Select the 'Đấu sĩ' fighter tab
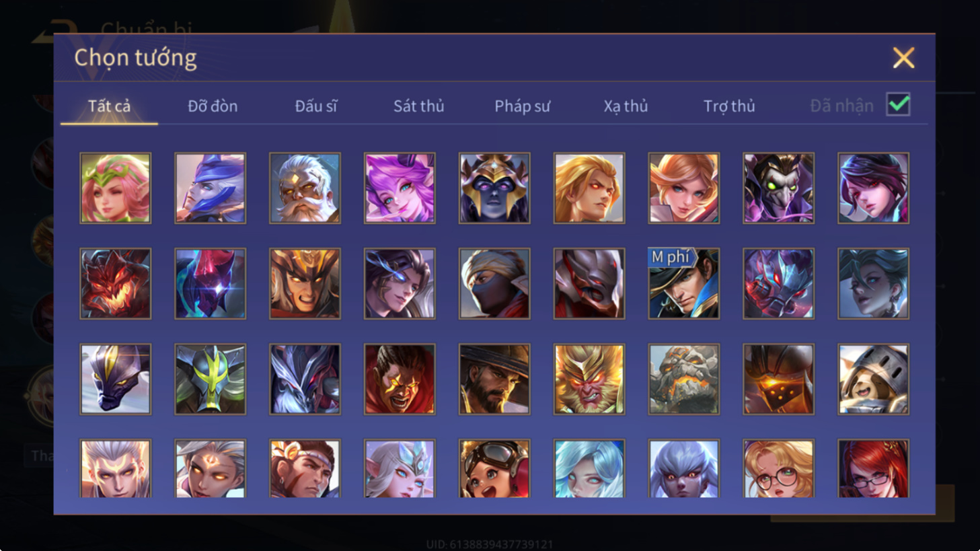The height and width of the screenshot is (551, 980). pos(316,106)
